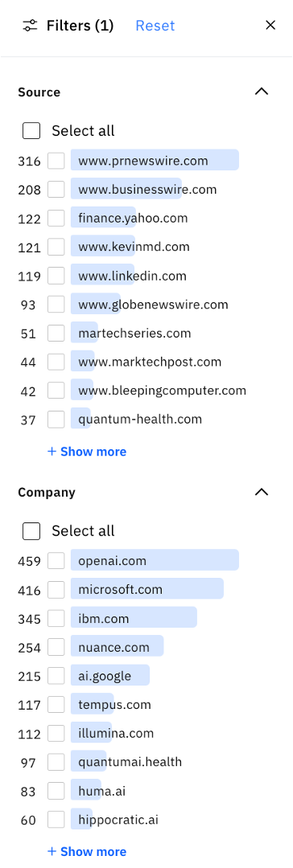The height and width of the screenshot is (868, 293).
Task: Show more companies
Action: click(87, 852)
